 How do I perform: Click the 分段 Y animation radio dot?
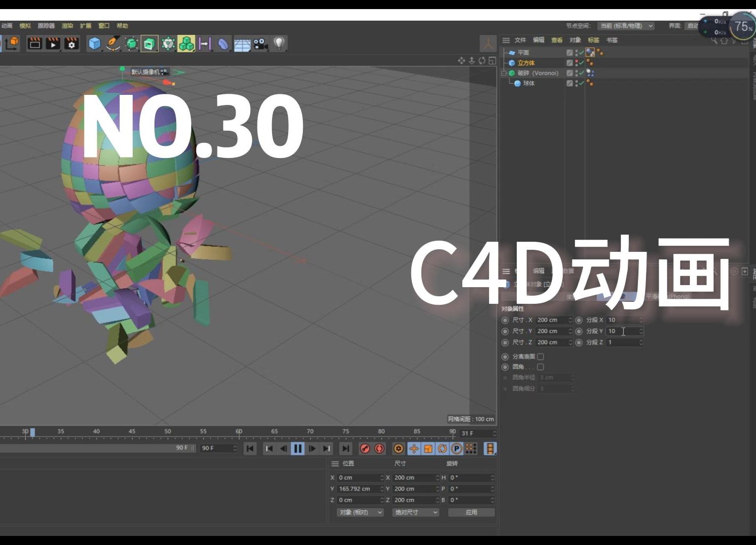[x=579, y=332]
